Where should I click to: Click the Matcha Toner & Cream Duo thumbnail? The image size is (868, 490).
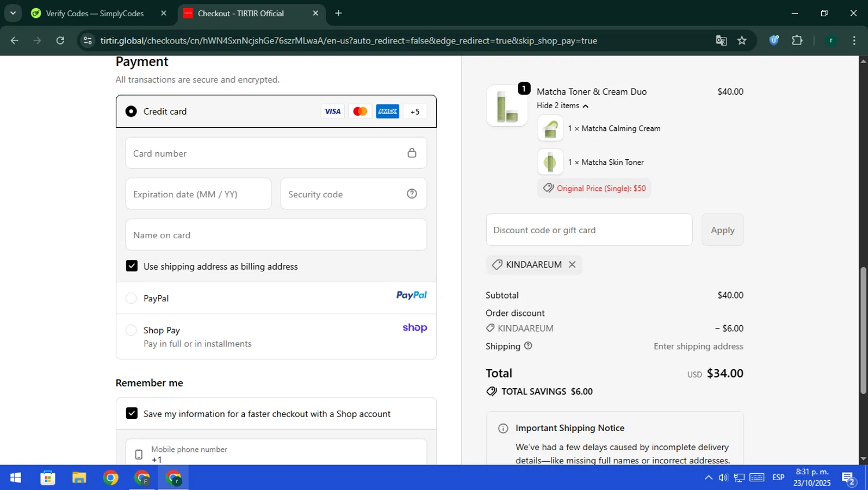pos(507,105)
